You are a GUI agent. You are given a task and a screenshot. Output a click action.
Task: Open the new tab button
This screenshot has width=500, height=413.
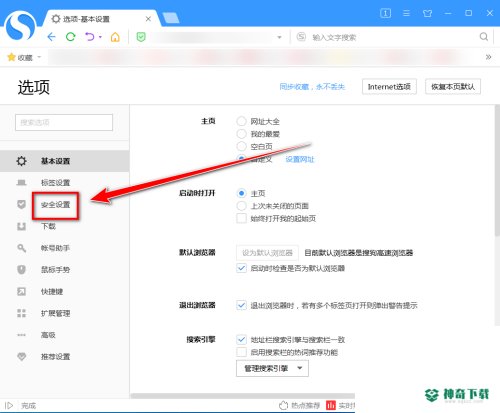(171, 17)
